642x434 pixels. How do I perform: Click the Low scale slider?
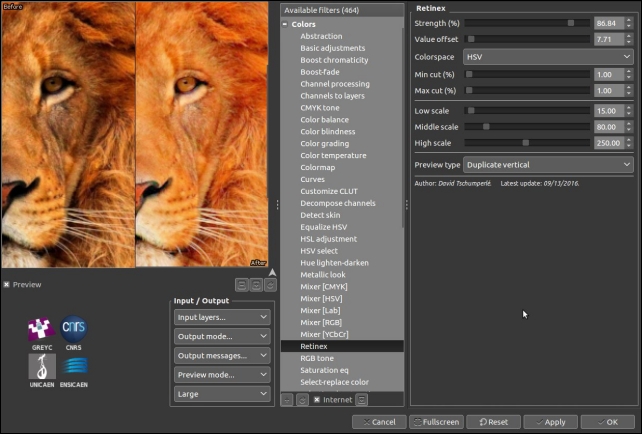[527, 111]
